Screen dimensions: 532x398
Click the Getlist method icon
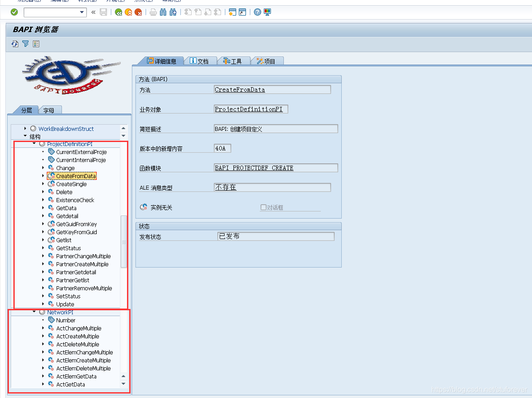pos(51,240)
